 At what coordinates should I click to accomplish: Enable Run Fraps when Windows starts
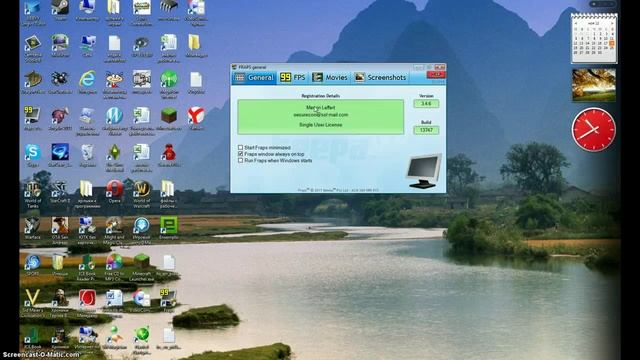(240, 160)
